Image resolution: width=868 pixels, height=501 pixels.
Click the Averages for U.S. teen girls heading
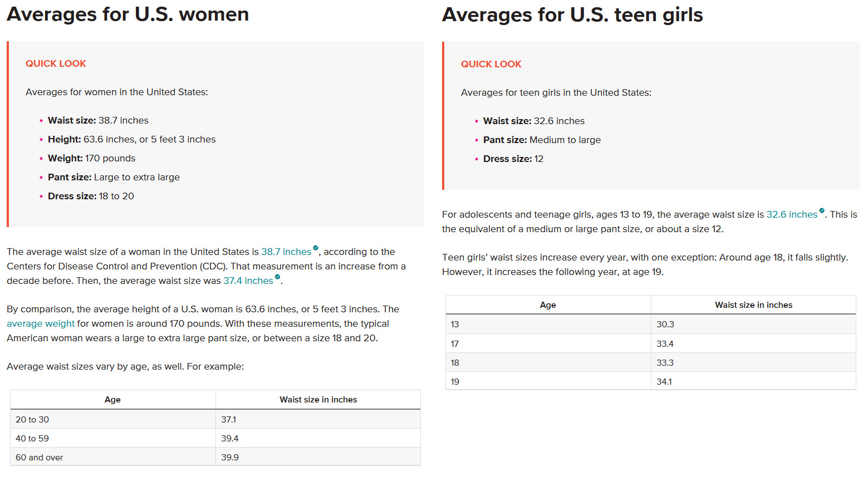coord(572,14)
